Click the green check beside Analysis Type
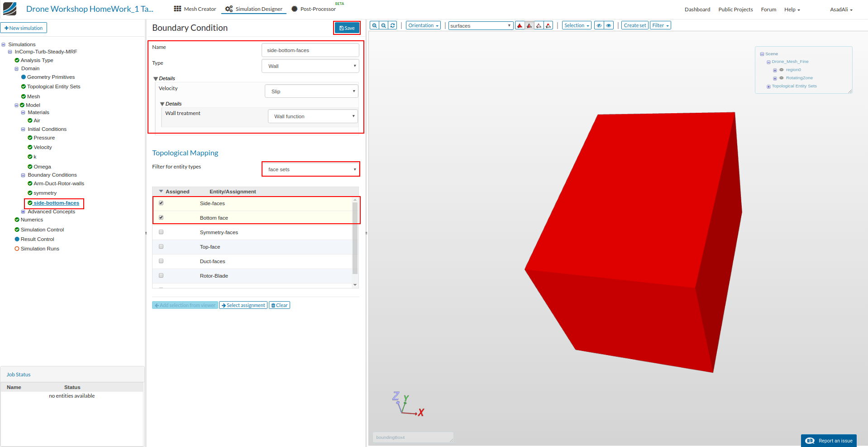 point(17,60)
